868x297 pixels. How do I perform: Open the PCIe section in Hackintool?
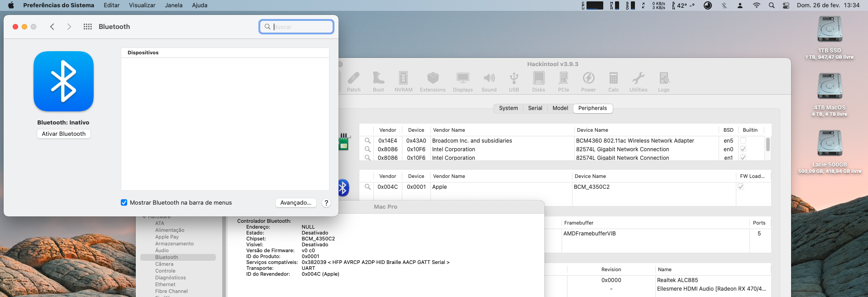point(563,82)
